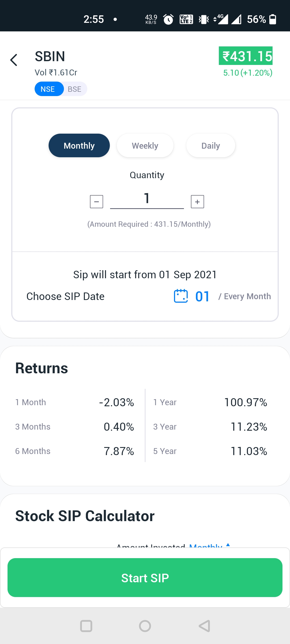Tap the alarm icon in status bar
Viewport: 290px width, 644px height.
(x=169, y=19)
